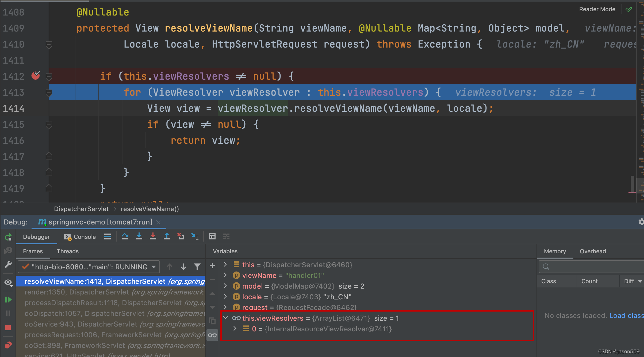The height and width of the screenshot is (357, 644).
Task: Expand the model variable node
Action: click(225, 286)
